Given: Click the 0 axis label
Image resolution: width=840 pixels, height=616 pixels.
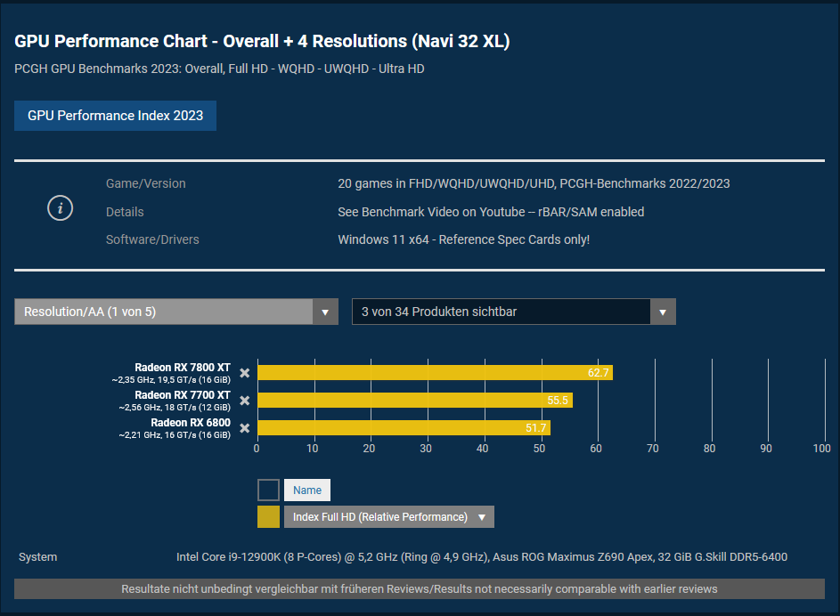Looking at the screenshot, I should 257,449.
